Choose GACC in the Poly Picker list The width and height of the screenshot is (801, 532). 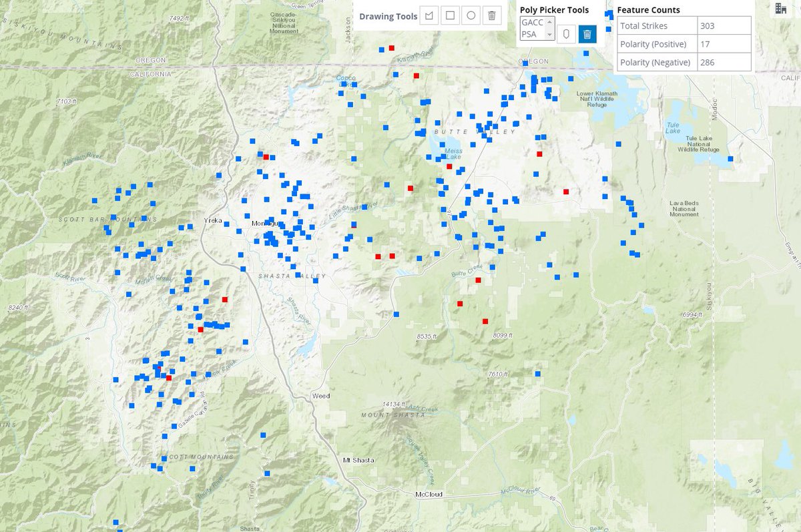(x=532, y=22)
